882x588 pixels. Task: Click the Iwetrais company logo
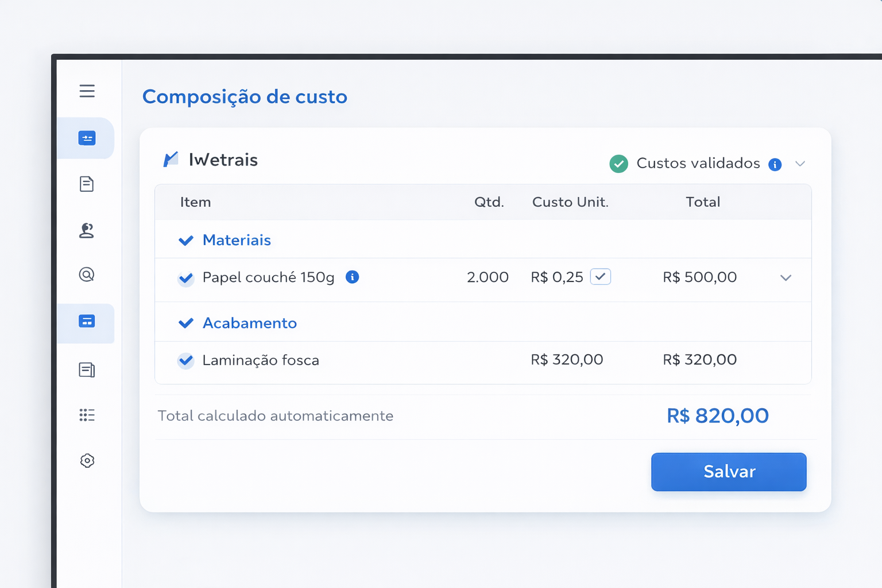click(170, 159)
